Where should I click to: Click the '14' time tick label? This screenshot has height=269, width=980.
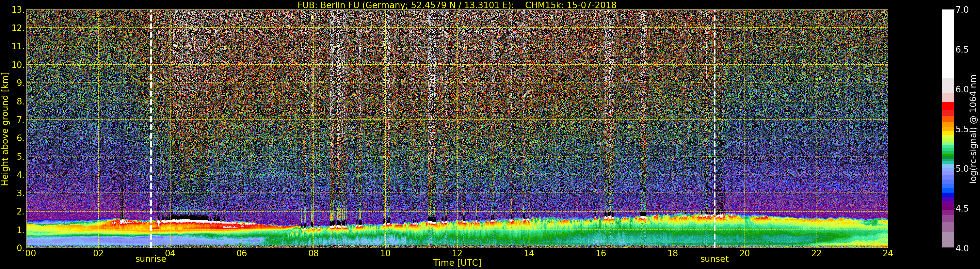(x=529, y=253)
